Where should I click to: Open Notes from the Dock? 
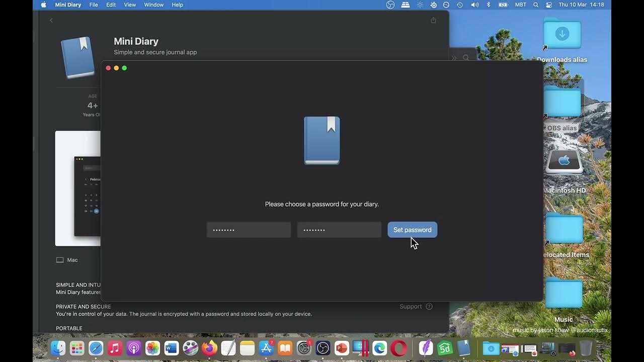point(247,348)
